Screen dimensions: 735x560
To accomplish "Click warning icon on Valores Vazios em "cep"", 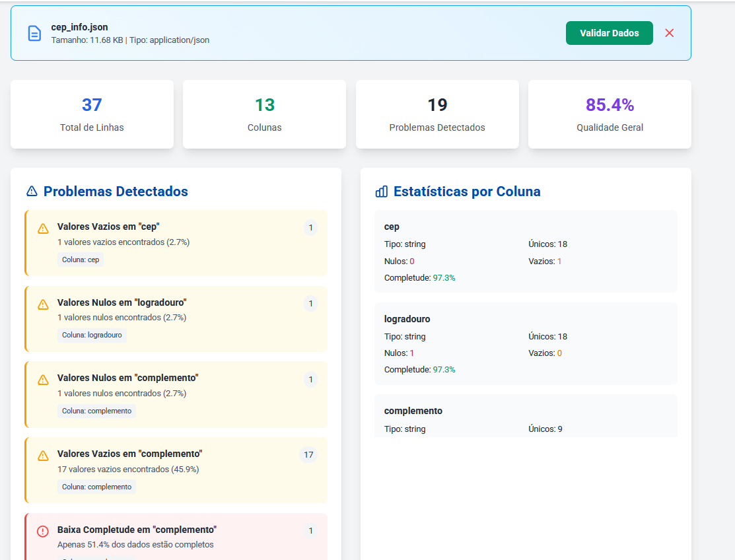I will 43,228.
